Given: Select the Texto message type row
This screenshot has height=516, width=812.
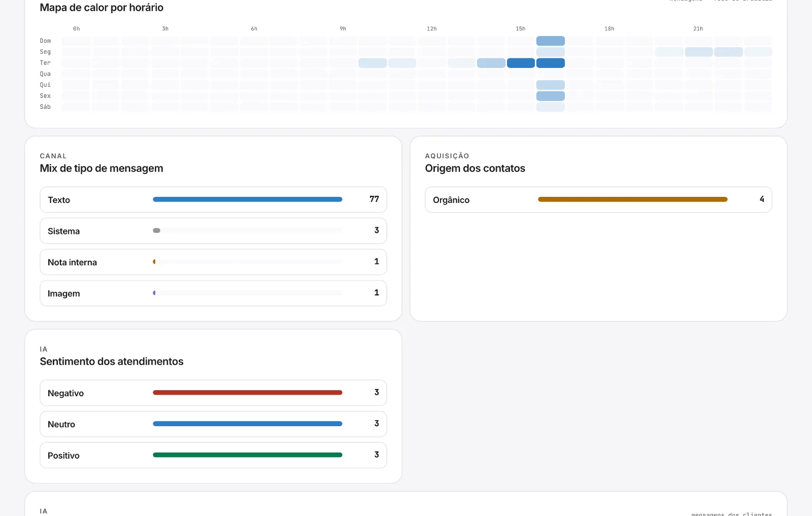Looking at the screenshot, I should click(213, 199).
